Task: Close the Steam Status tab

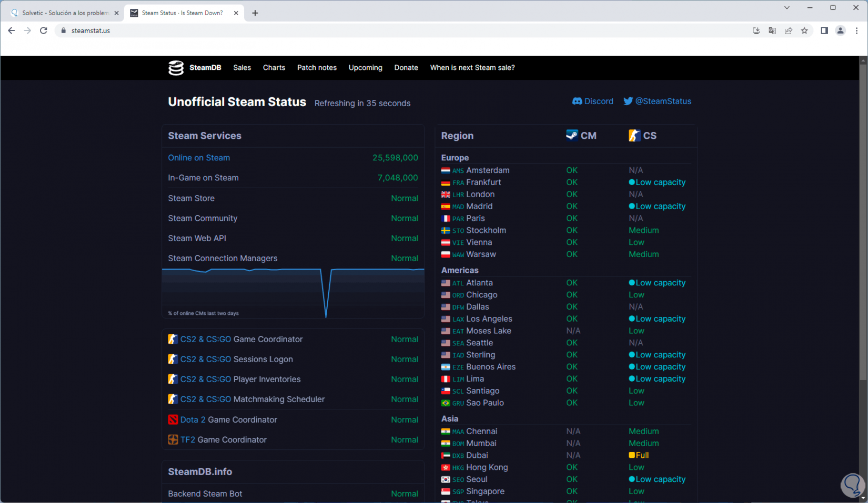Action: (236, 13)
